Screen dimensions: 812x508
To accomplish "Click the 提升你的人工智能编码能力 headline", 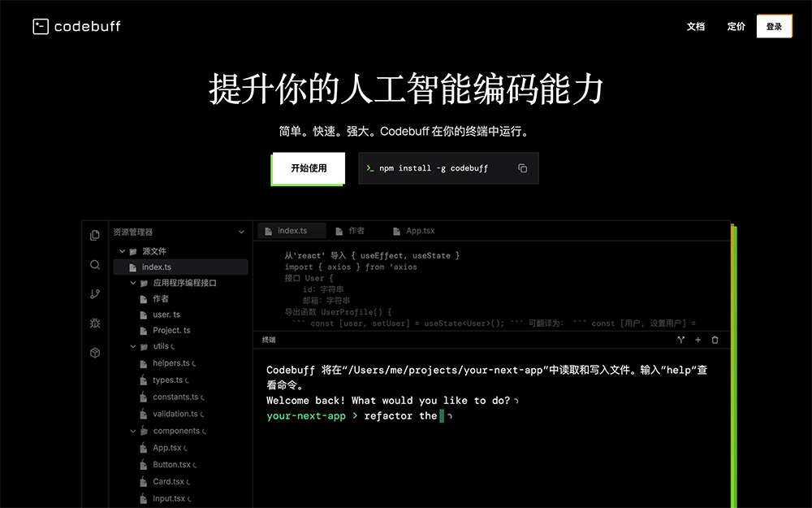I will pos(406,89).
